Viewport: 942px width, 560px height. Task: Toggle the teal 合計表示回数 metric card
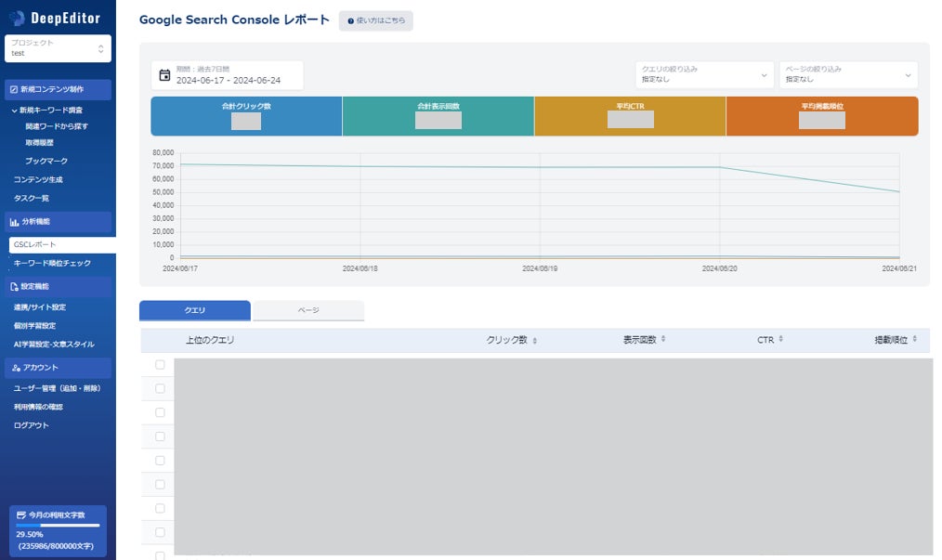(x=438, y=117)
